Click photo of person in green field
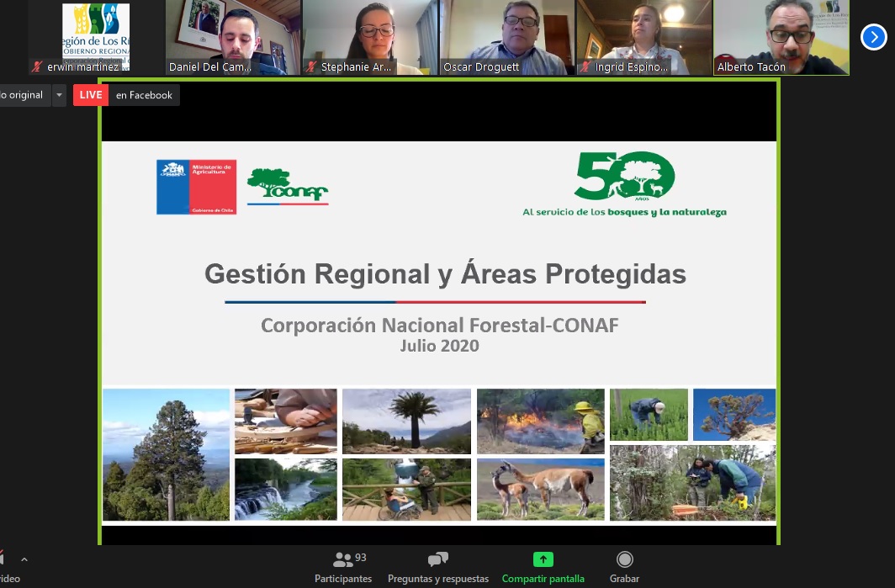The height and width of the screenshot is (588, 895). 649,415
